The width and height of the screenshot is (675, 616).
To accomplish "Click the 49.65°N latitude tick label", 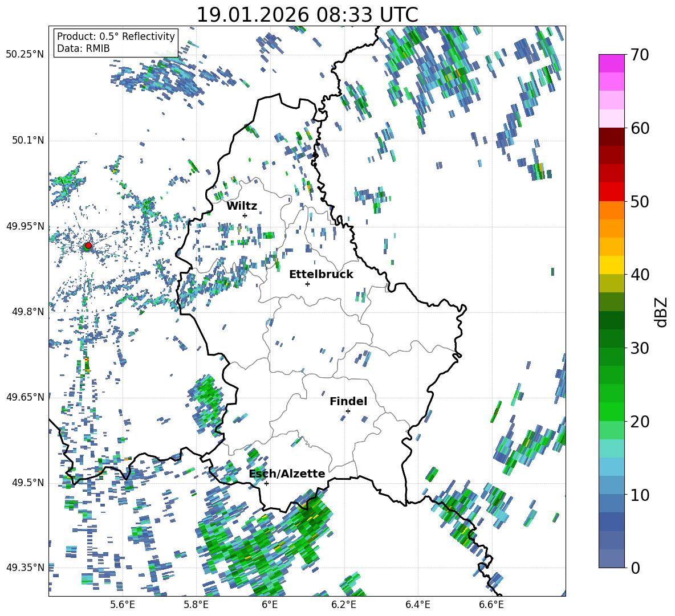I will [25, 397].
